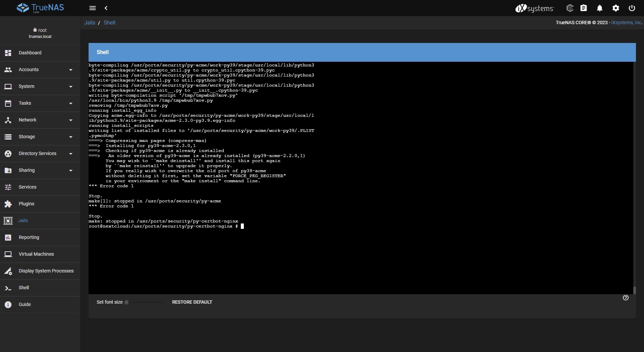The image size is (644, 352).
Task: Click the Tasks calendar icon
Action: pos(8,103)
